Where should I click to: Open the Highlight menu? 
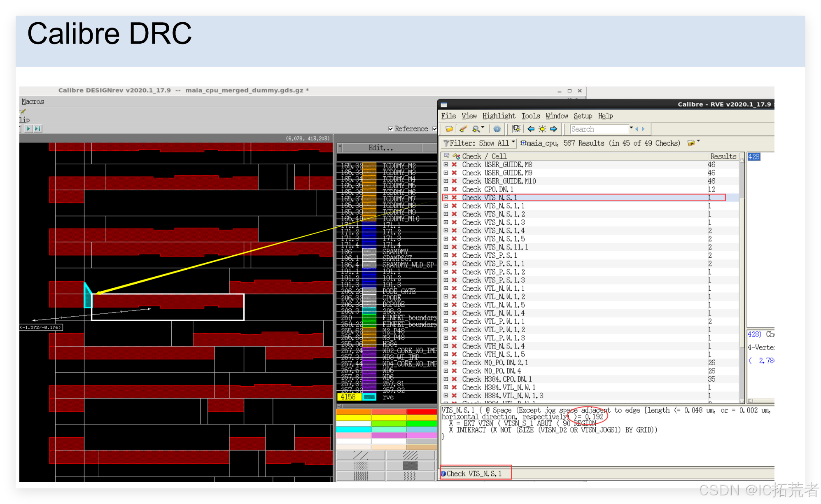point(499,116)
